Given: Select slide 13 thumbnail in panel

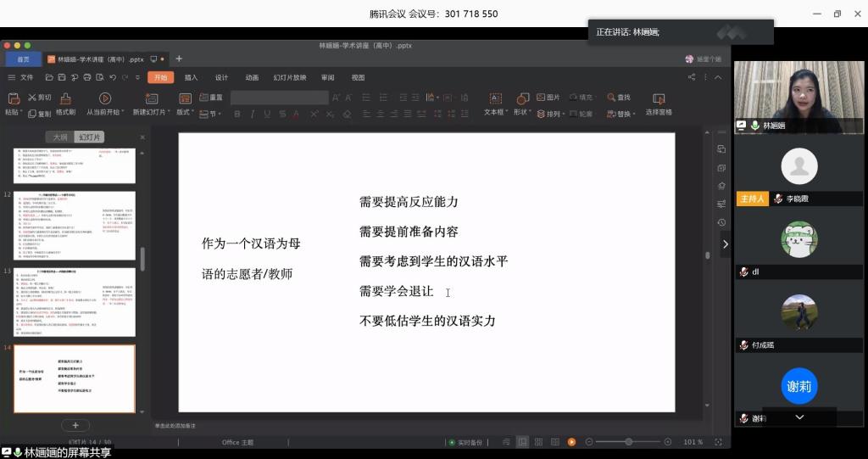Looking at the screenshot, I should click(x=75, y=300).
